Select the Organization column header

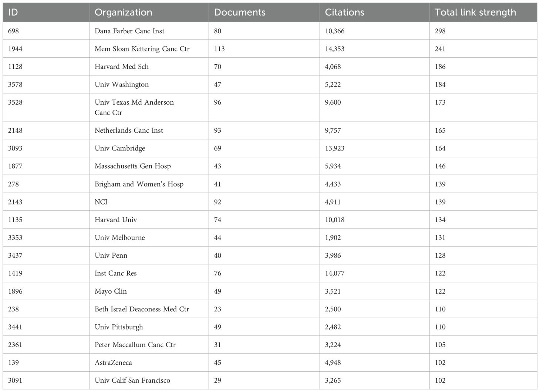(149, 12)
